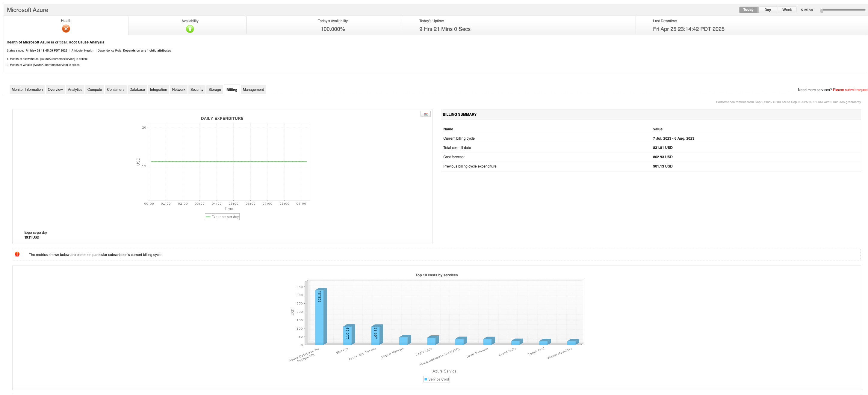Viewport: 868px width, 395px height.
Task: Click the 19.11 USD expense link
Action: [31, 237]
